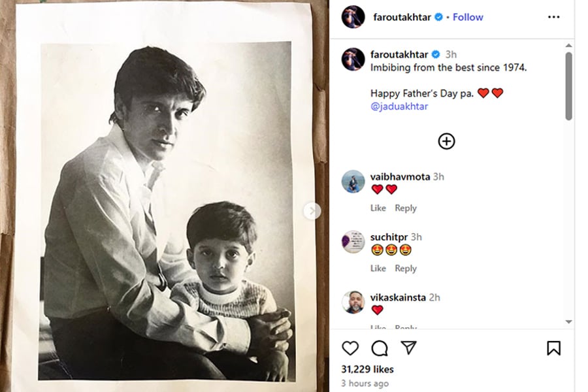The width and height of the screenshot is (588, 392).
Task: Reply to suchitpr's comment
Action: (406, 268)
